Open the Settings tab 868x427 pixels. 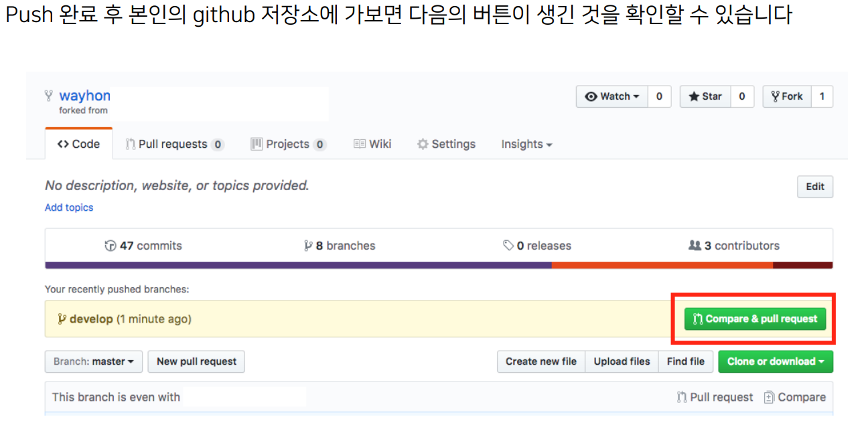[x=446, y=144]
